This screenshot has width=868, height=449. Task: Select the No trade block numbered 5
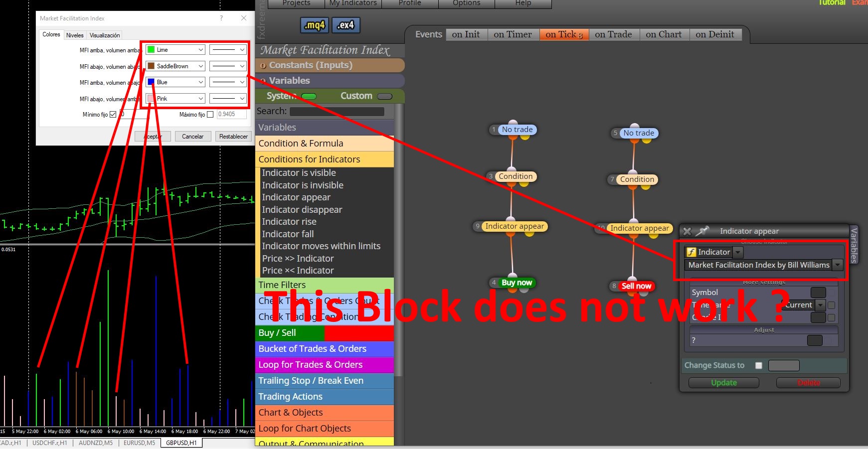pos(638,133)
